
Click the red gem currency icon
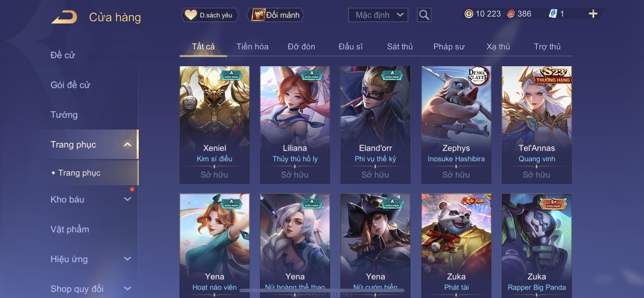pos(511,14)
